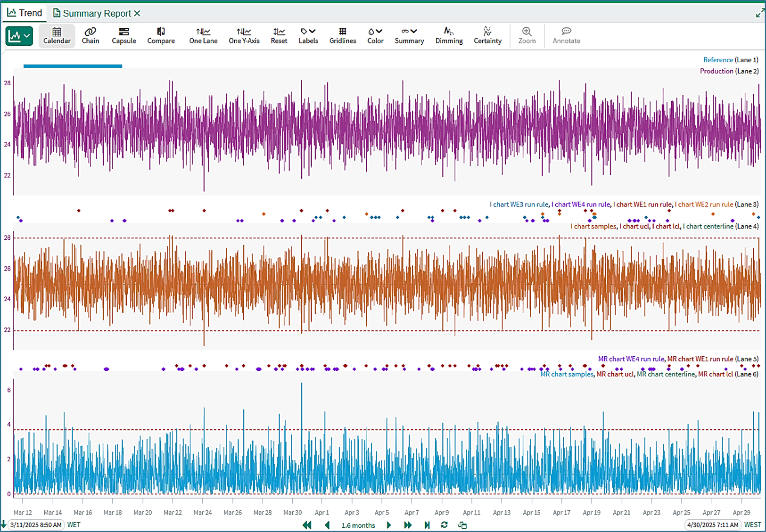Image resolution: width=766 pixels, height=532 pixels.
Task: Open the Summary Report tab
Action: 97,13
